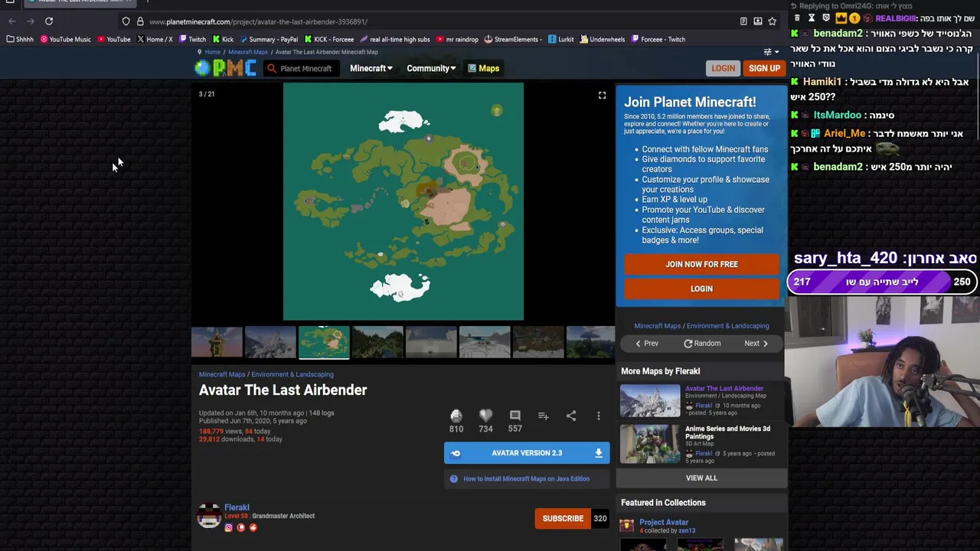Screen dimensions: 980x551
Task: Click the browser back arrow
Action: click(x=12, y=21)
